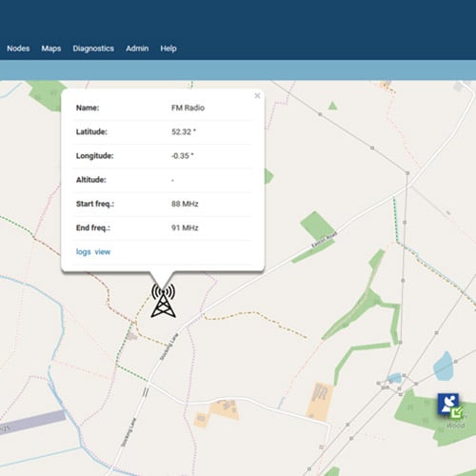
Task: Click the Eastcott Road label on map
Action: (324, 240)
